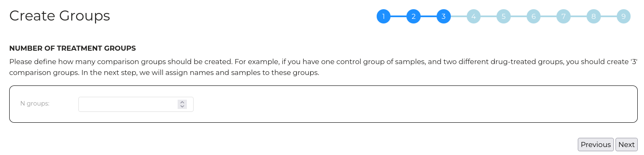Screen dimensions: 644x155
Task: Go to step 1 in progress indicator
Action: pyautogui.click(x=383, y=16)
